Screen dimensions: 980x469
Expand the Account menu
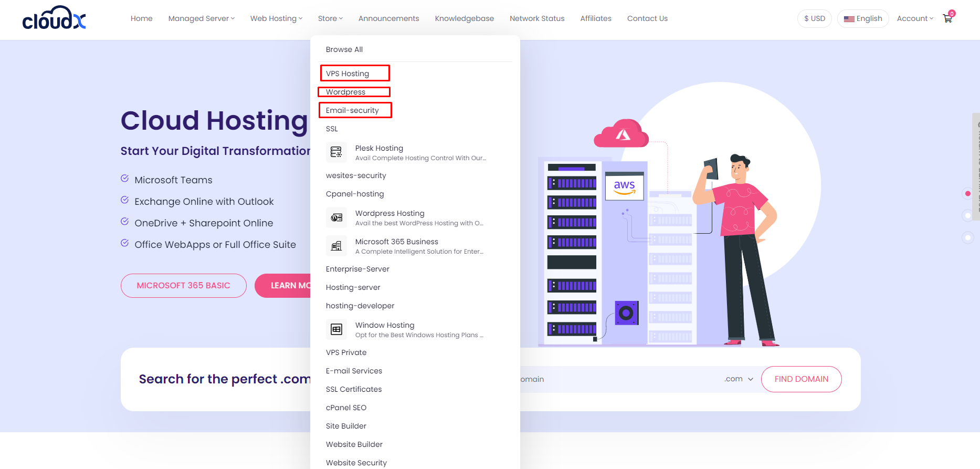914,18
